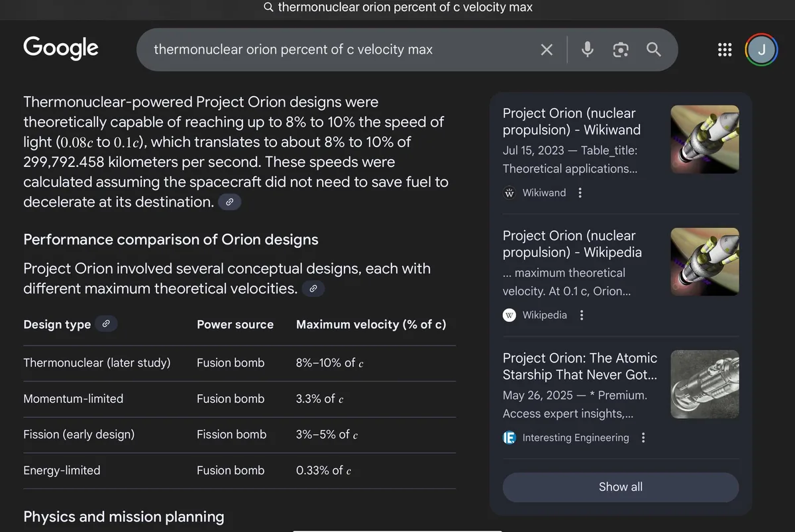The width and height of the screenshot is (795, 532).
Task: Click 'Energy-limited' table cell
Action: [x=62, y=470]
